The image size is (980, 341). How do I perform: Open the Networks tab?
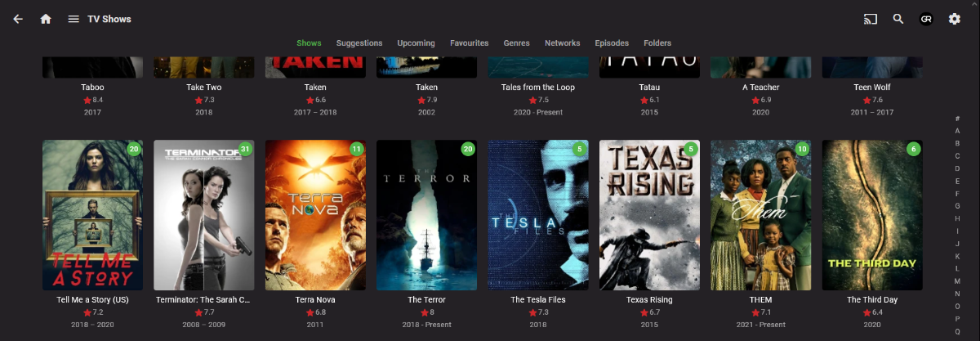[x=563, y=43]
